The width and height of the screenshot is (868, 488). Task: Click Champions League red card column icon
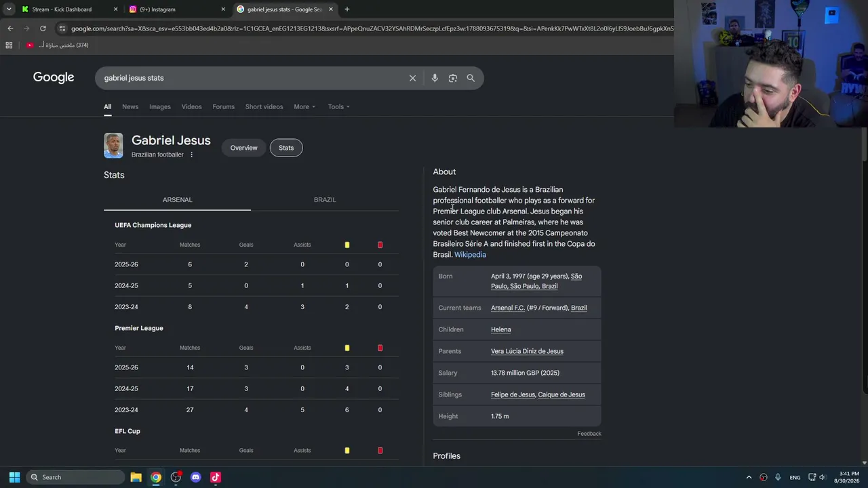[x=380, y=245]
